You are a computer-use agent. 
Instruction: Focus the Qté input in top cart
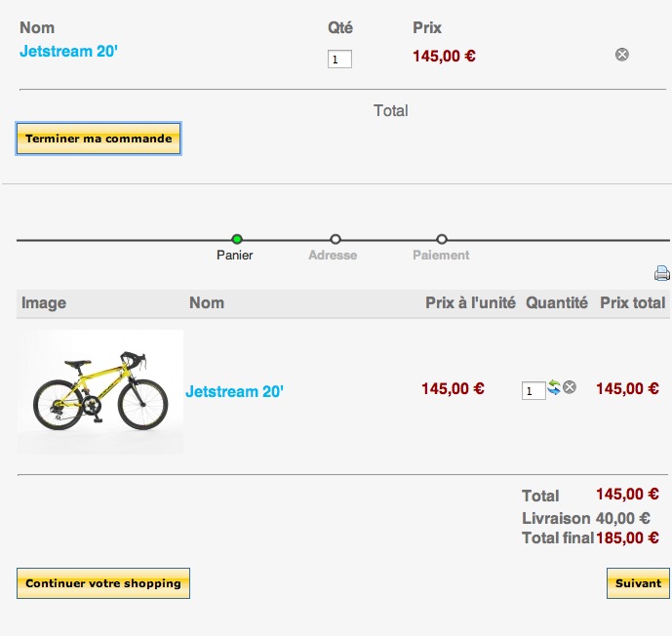[x=339, y=60]
